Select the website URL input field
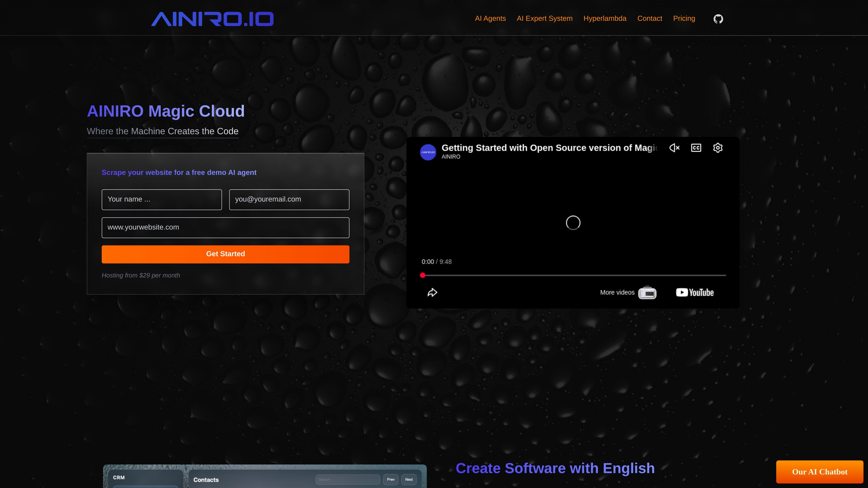Viewport: 868px width, 488px height. tap(225, 227)
